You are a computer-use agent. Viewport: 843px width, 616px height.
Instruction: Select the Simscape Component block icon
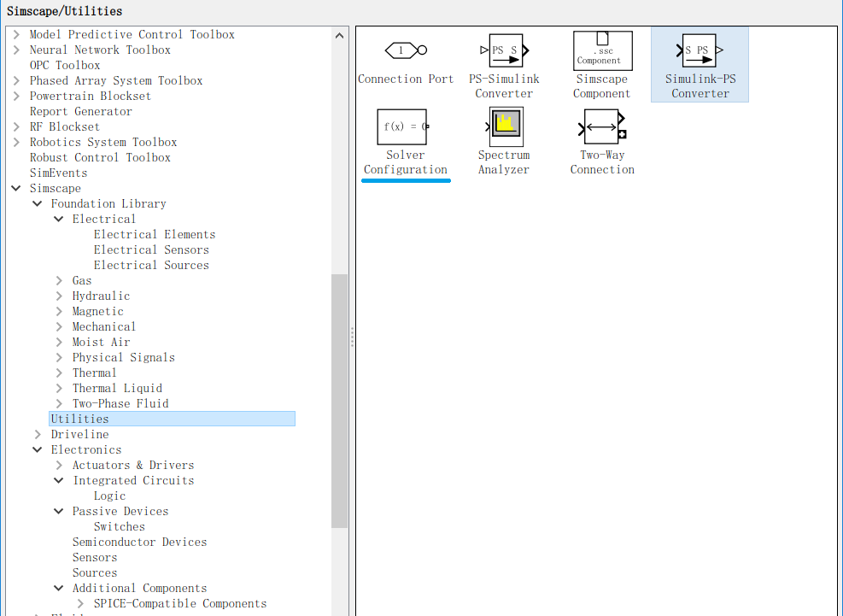coord(603,50)
